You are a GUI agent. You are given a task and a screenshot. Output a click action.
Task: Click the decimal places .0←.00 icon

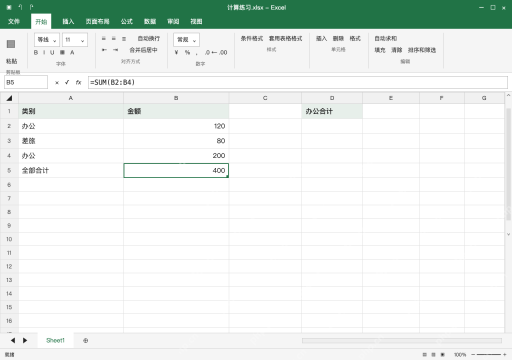click(216, 52)
